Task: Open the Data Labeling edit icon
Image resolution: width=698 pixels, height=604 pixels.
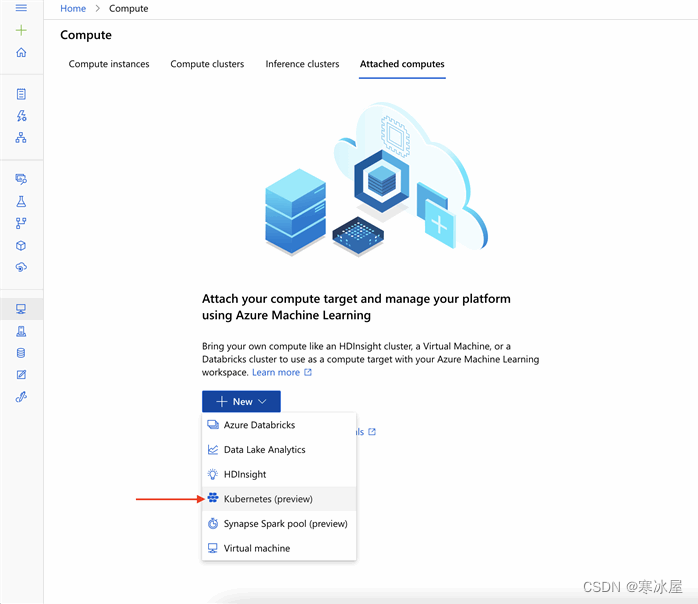Action: tap(21, 375)
